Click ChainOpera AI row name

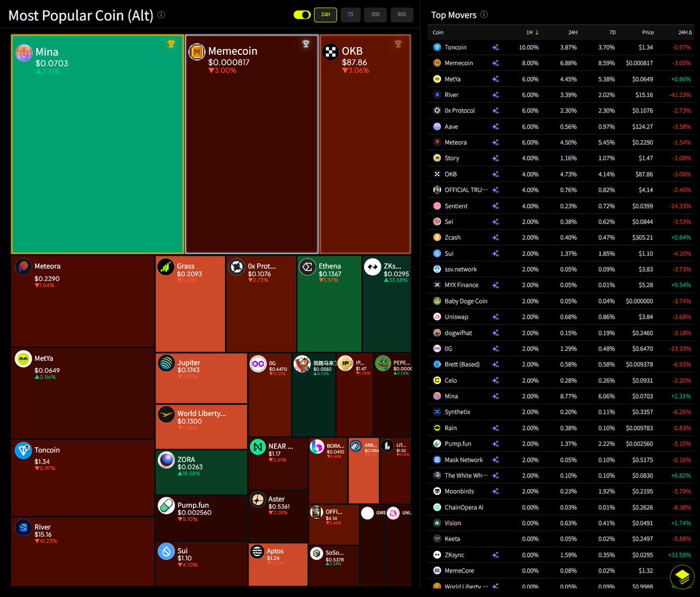464,508
